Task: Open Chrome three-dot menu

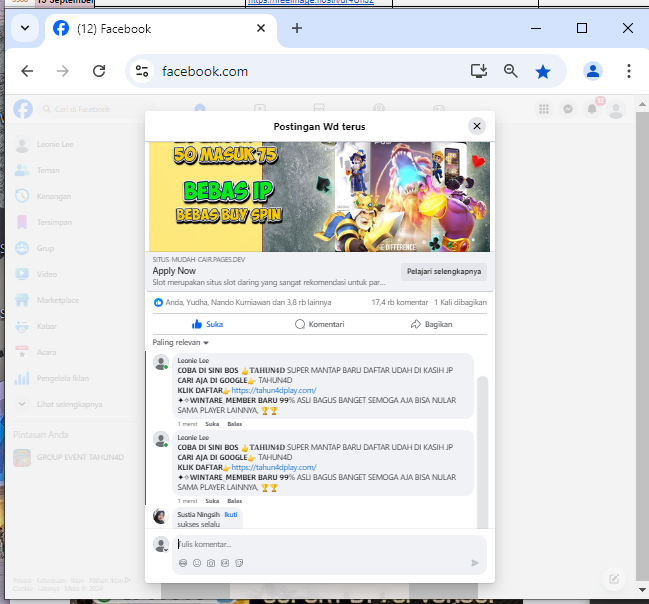Action: click(x=629, y=71)
